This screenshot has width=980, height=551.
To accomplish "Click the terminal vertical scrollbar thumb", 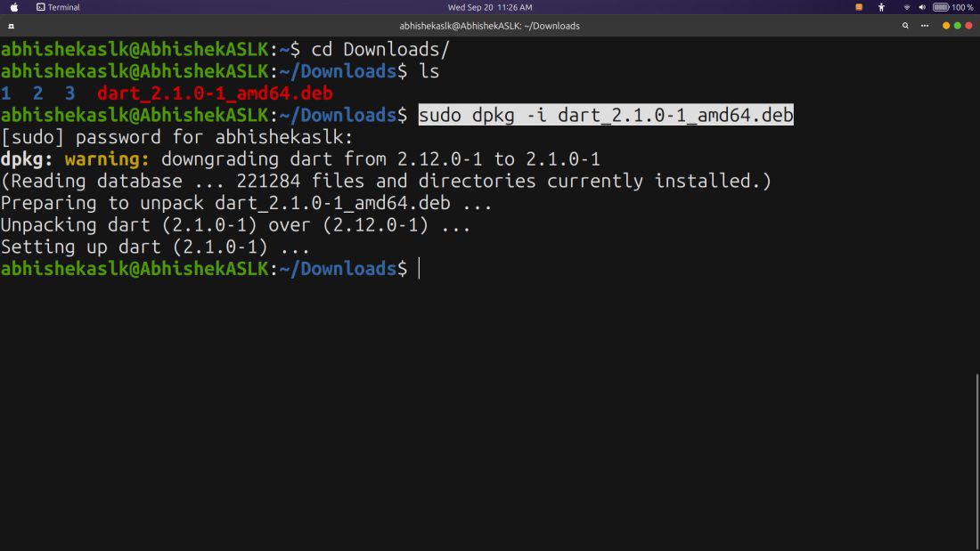I will [x=976, y=462].
